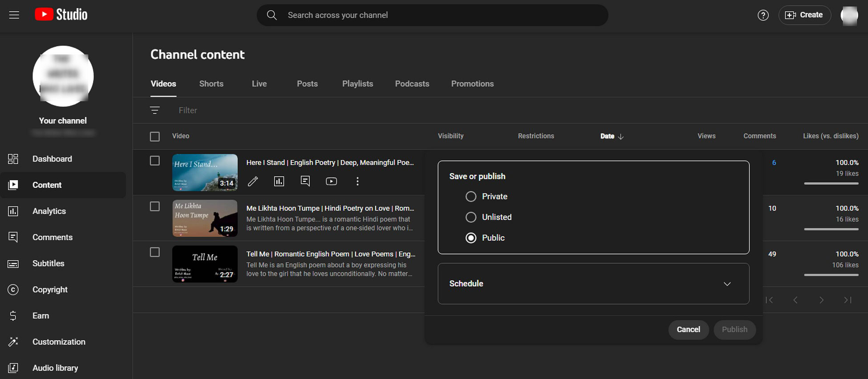Toggle the select-all videos checkbox

point(155,137)
